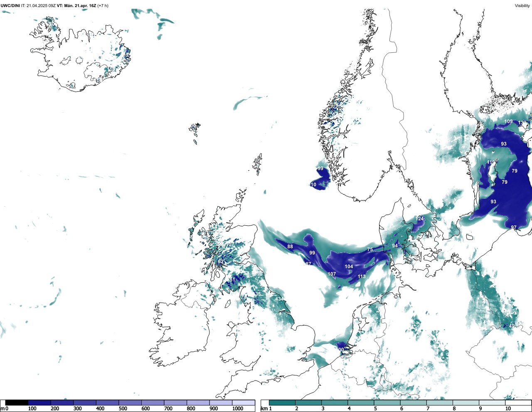532x412 pixels.
Task: Click the 'm' unit label on legend
Action: click(x=2, y=409)
